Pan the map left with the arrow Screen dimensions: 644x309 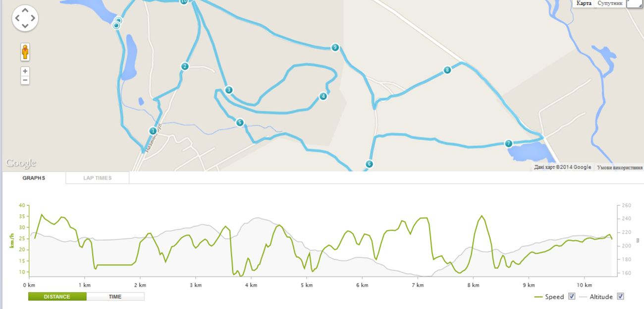pyautogui.click(x=17, y=18)
